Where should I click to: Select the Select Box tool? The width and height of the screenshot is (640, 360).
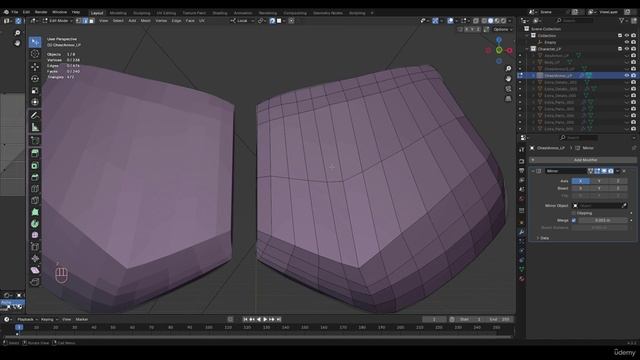point(35,42)
